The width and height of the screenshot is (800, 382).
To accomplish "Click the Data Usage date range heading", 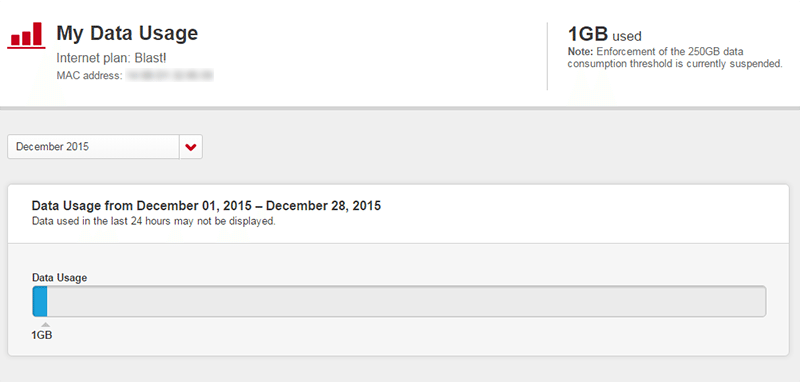I will point(206,206).
